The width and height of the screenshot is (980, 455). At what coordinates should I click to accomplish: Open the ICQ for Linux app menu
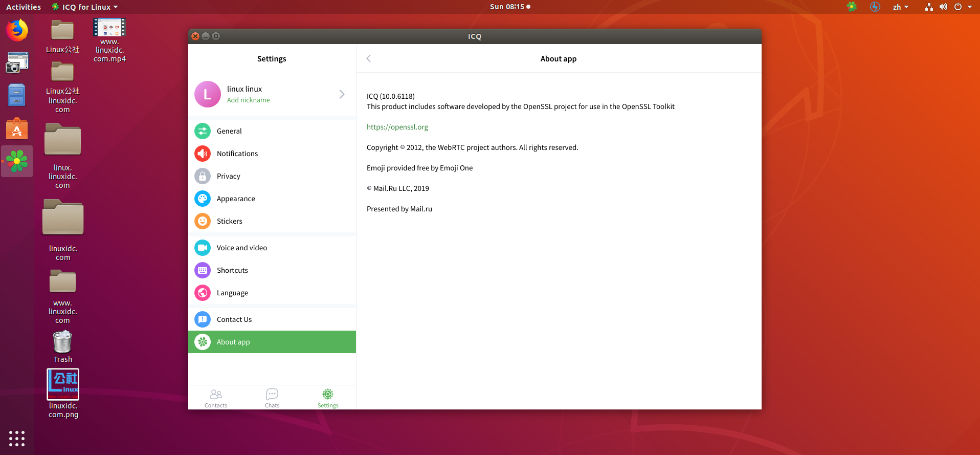click(x=85, y=7)
